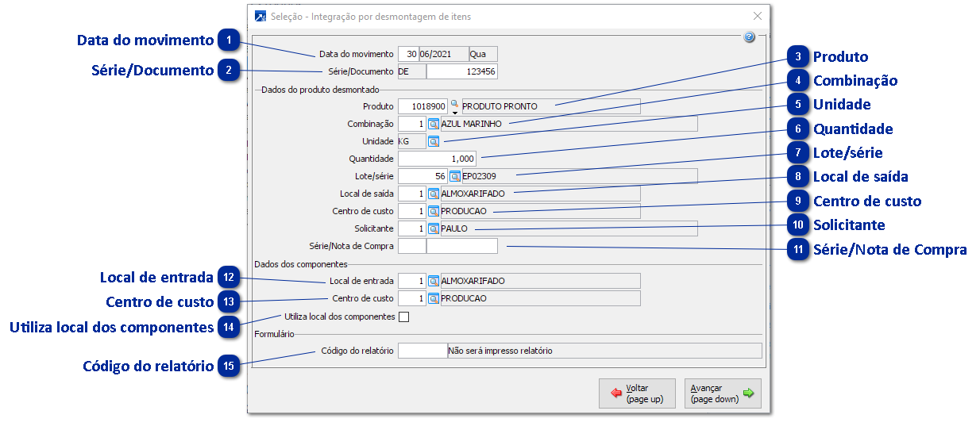Focus the first Série/Nota de Compra field
980x426 pixels.
point(411,246)
